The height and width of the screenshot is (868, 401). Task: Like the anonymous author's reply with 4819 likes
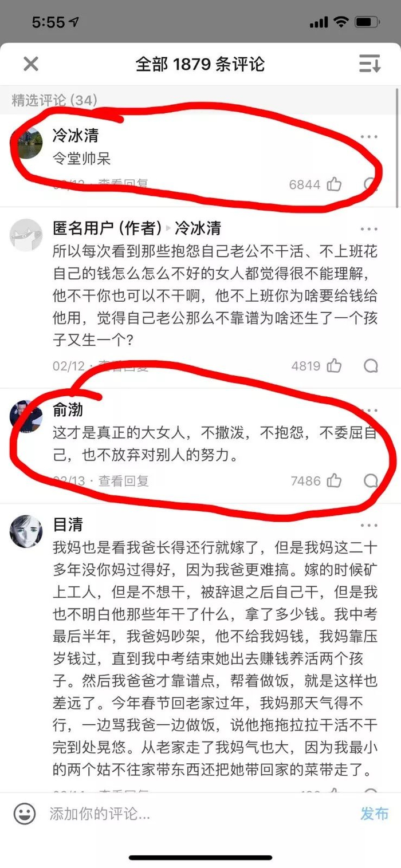(x=334, y=365)
